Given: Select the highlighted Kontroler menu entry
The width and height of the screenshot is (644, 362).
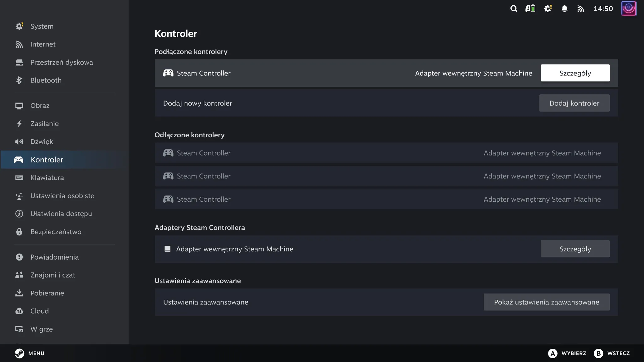Looking at the screenshot, I should tap(64, 160).
